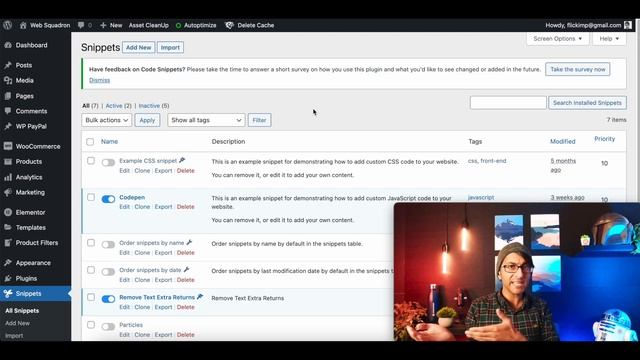Image resolution: width=640 pixels, height=360 pixels.
Task: Click the Plugins sidebar icon
Action: (8, 278)
